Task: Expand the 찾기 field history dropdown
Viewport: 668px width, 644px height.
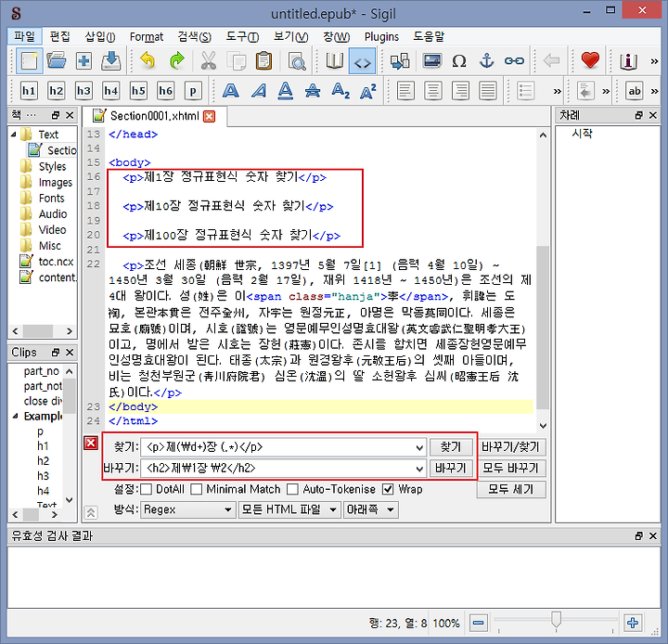Action: 419,447
